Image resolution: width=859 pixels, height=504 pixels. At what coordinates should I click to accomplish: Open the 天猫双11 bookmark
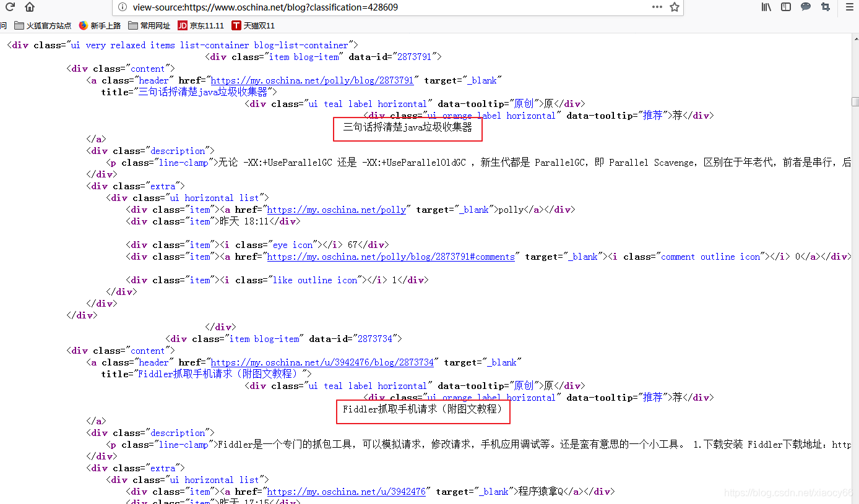(x=253, y=25)
